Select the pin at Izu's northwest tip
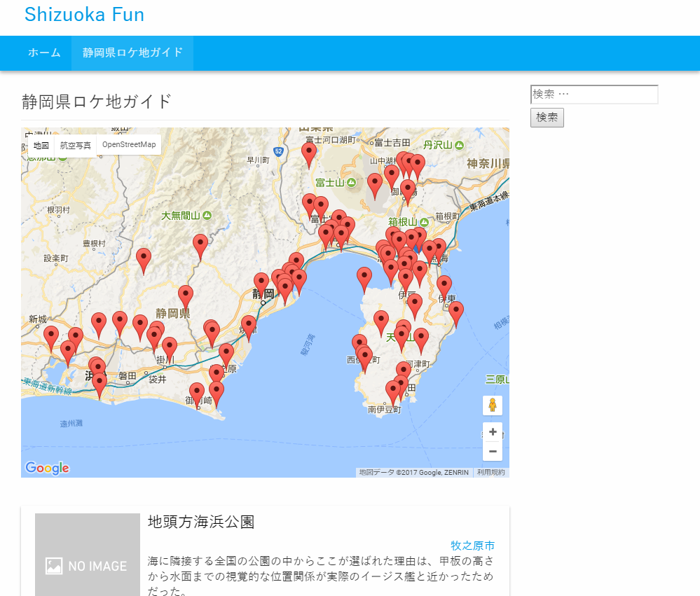This screenshot has height=596, width=700. [364, 280]
